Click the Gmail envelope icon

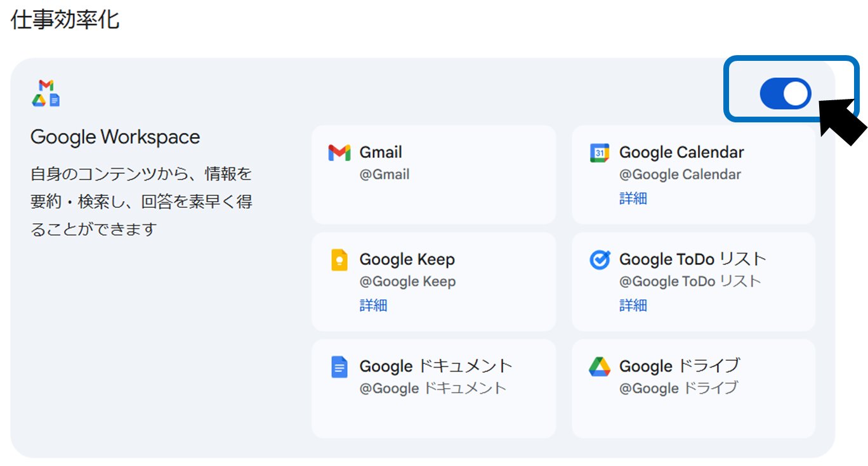click(x=339, y=153)
